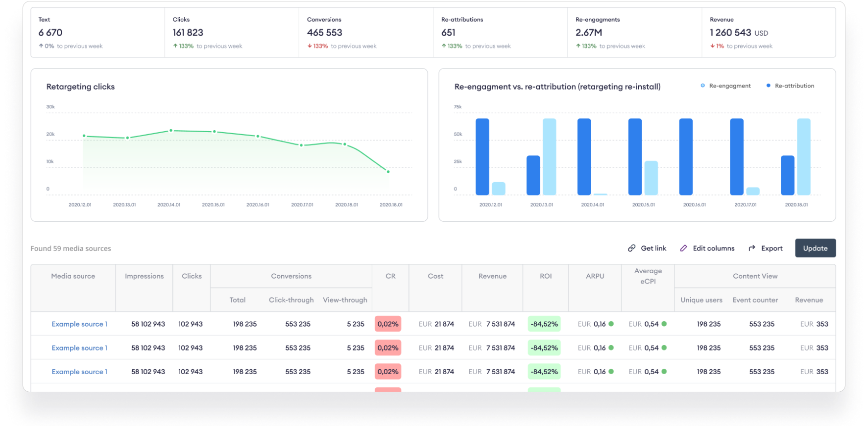The height and width of the screenshot is (426, 868).
Task: Click the pencil icon beside Edit columns
Action: (x=683, y=248)
